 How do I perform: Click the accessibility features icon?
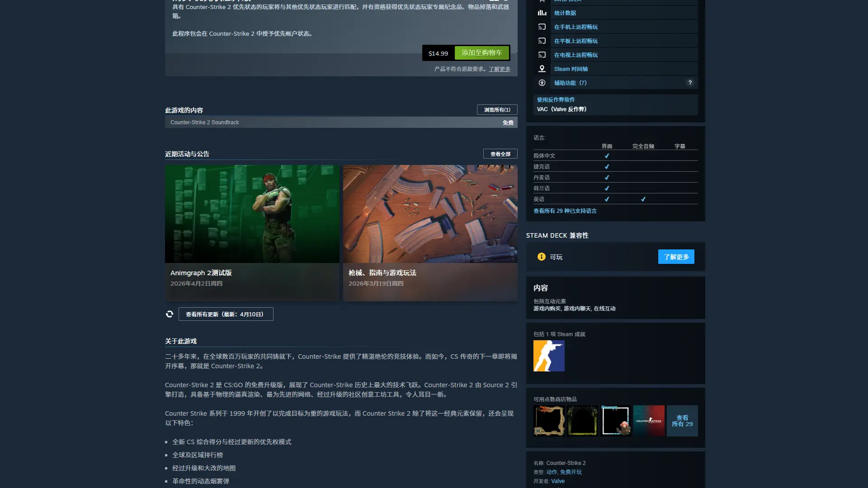(542, 83)
